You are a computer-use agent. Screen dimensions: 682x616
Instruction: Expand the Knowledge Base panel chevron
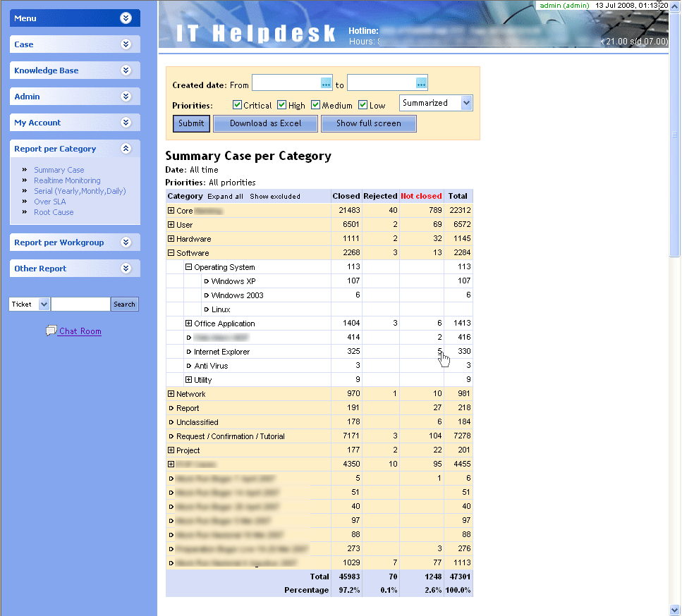(126, 70)
